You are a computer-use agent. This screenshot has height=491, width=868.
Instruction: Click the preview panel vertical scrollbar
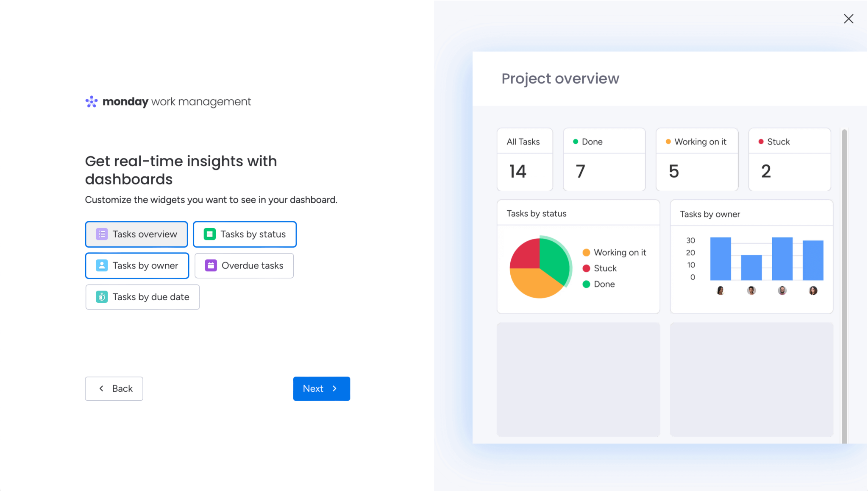point(844,286)
